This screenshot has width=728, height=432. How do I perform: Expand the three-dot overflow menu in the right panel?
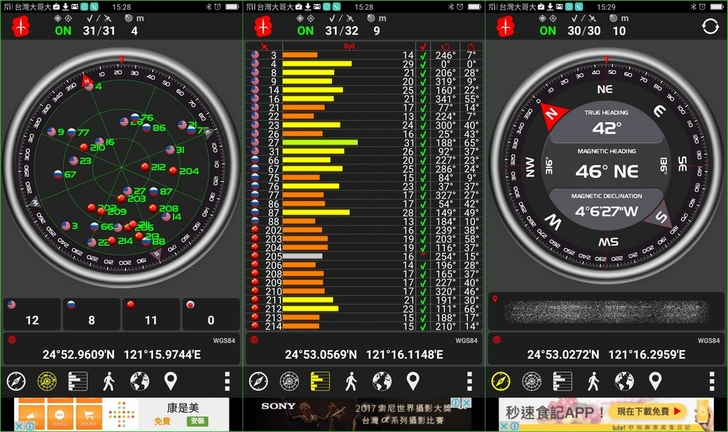point(712,381)
